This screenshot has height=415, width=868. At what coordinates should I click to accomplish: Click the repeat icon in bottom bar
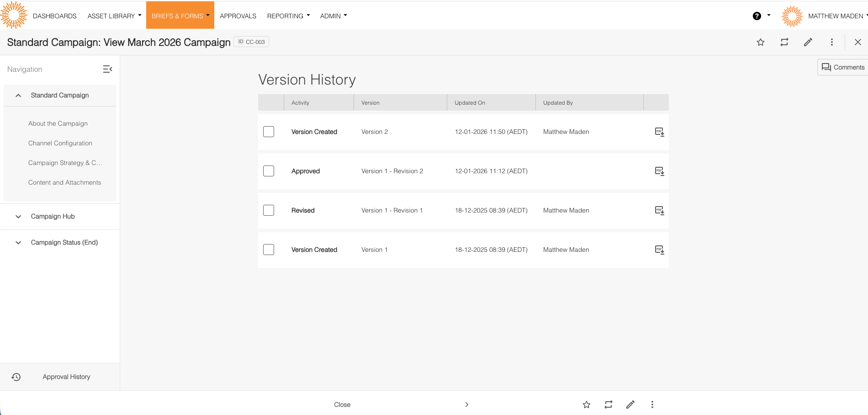608,404
